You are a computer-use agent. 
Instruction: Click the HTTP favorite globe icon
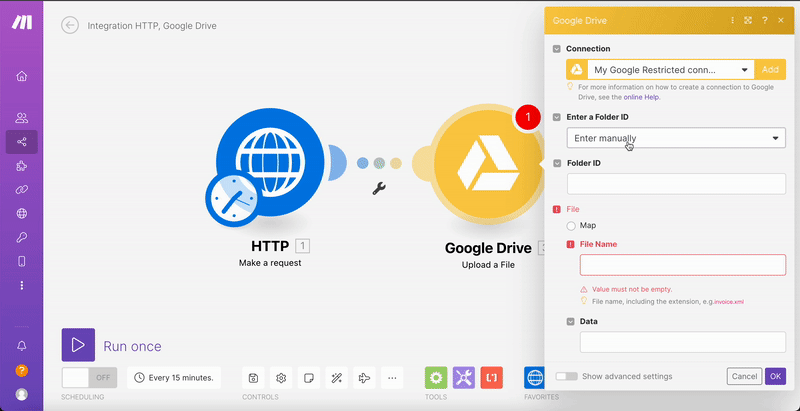534,378
